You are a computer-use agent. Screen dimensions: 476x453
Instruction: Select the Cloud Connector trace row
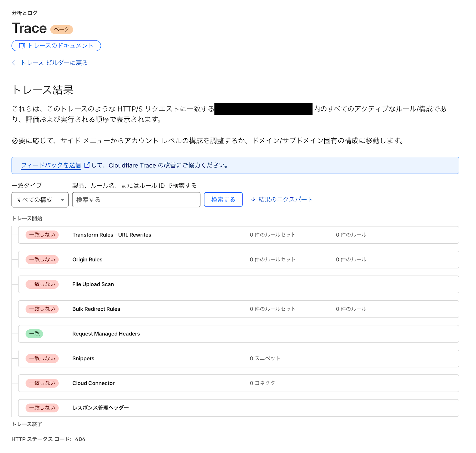(x=93, y=383)
